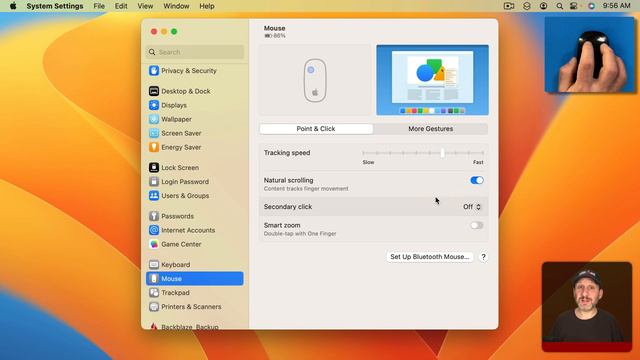Select the Displays sidebar icon
The width and height of the screenshot is (640, 360).
click(154, 105)
